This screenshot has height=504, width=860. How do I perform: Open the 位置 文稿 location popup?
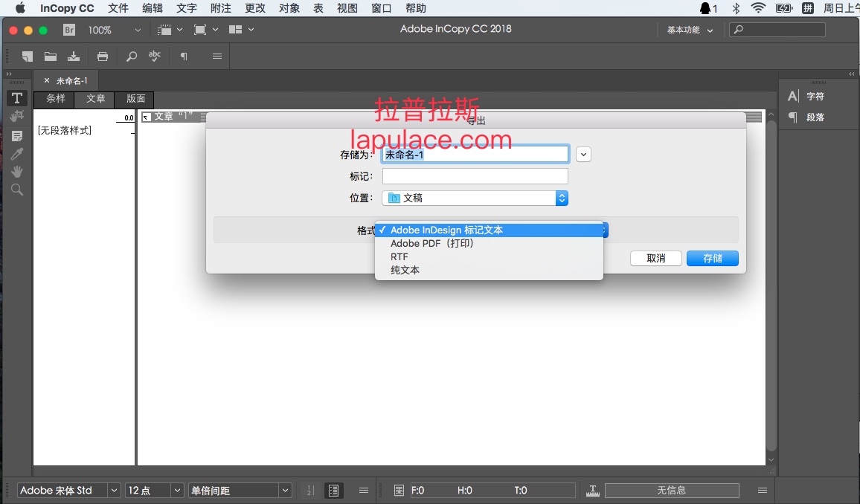coord(475,198)
